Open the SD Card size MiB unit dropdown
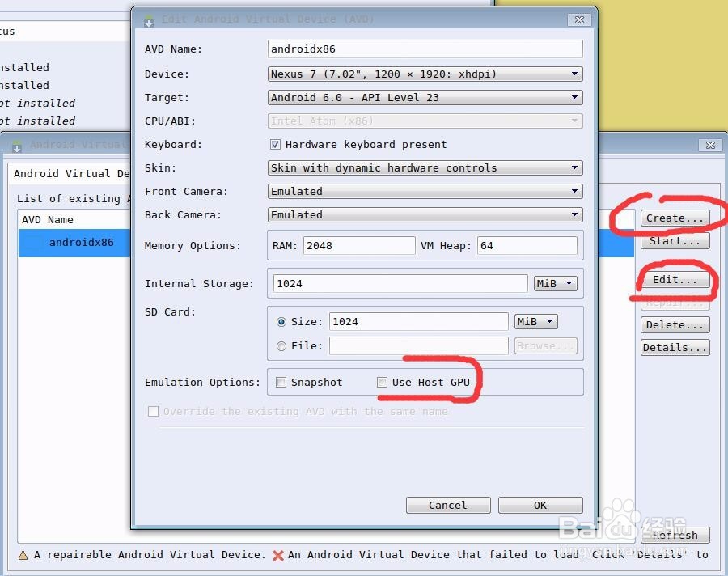Image resolution: width=728 pixels, height=576 pixels. tap(535, 321)
